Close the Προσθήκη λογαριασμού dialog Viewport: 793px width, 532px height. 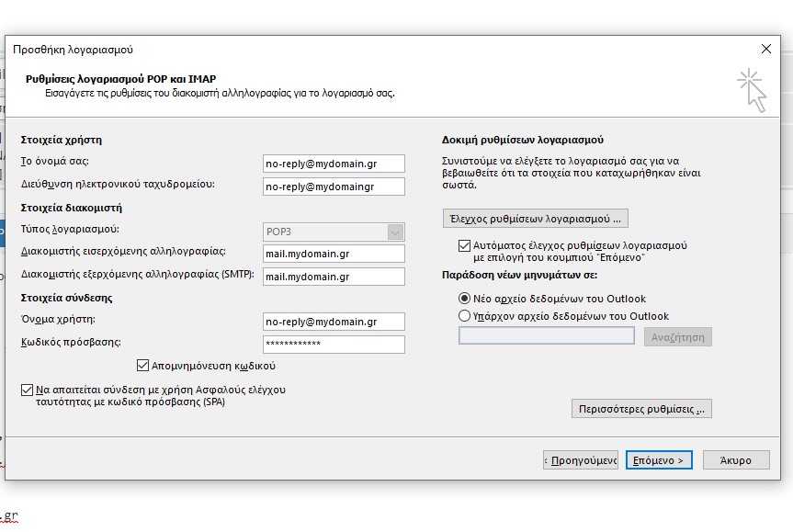765,49
